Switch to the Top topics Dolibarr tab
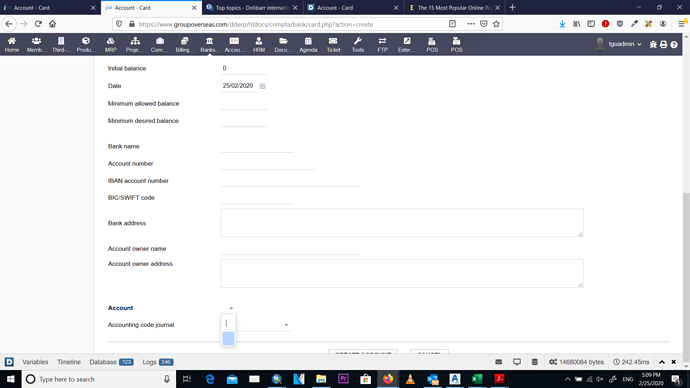The width and height of the screenshot is (690, 388). 252,7
